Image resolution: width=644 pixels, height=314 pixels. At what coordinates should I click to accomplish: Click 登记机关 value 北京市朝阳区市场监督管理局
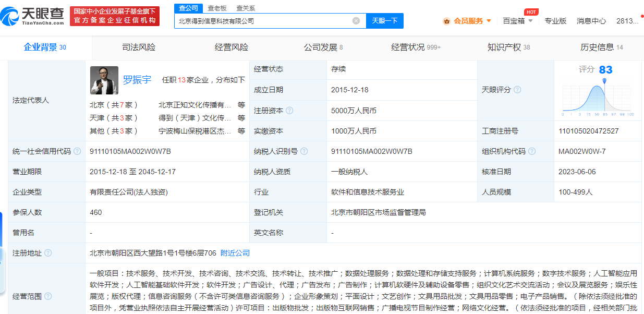pyautogui.click(x=379, y=212)
